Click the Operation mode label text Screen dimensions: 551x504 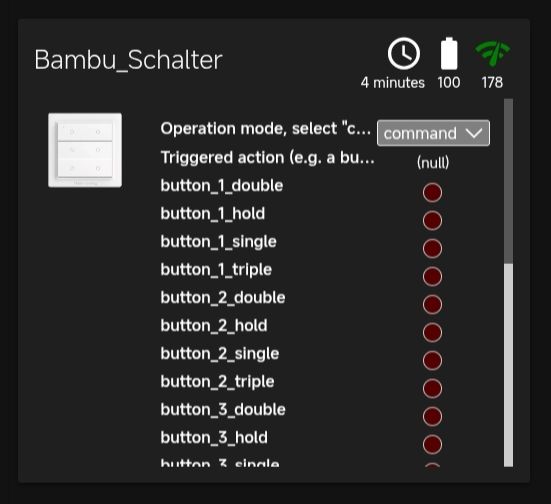coord(266,129)
